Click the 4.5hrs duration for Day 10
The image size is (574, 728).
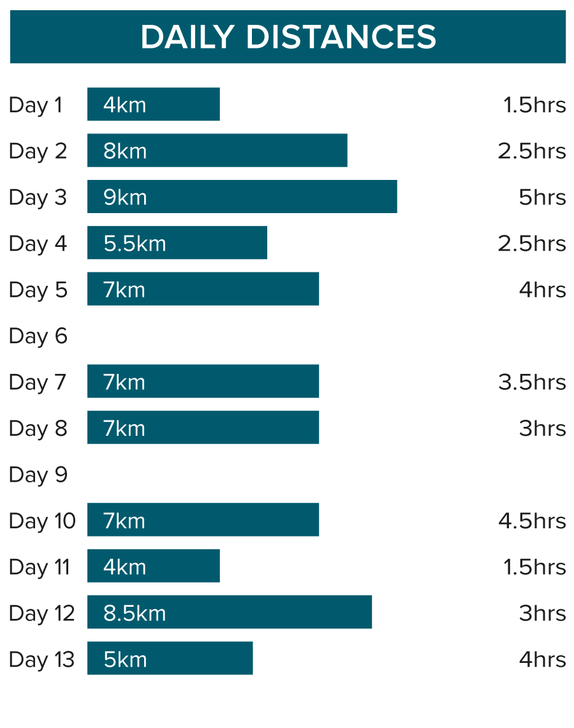(532, 521)
